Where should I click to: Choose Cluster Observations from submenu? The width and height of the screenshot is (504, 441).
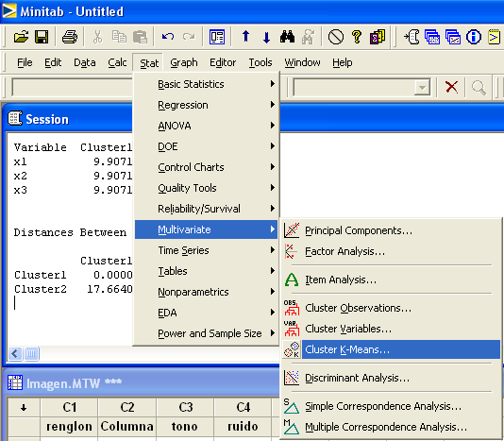(x=391, y=308)
